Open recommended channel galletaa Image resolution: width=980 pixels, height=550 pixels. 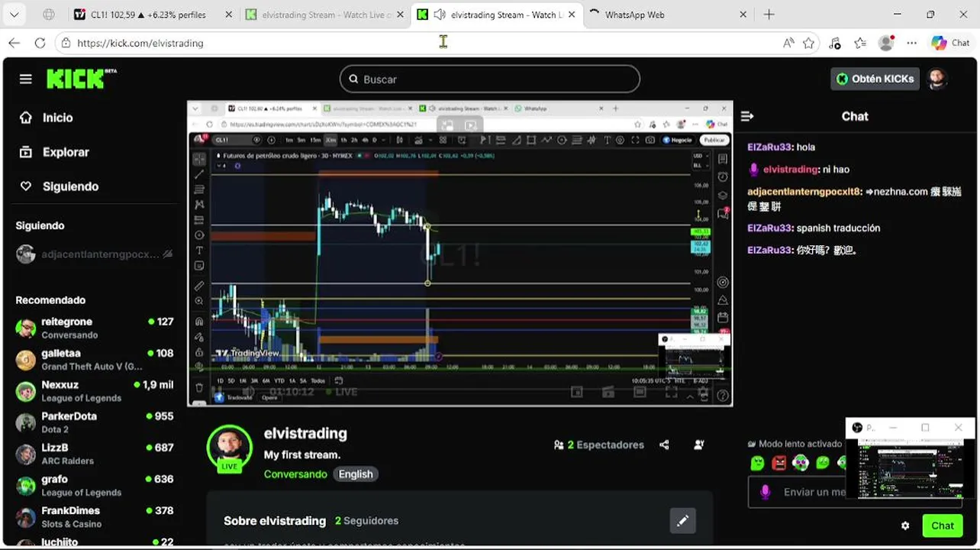pyautogui.click(x=94, y=359)
